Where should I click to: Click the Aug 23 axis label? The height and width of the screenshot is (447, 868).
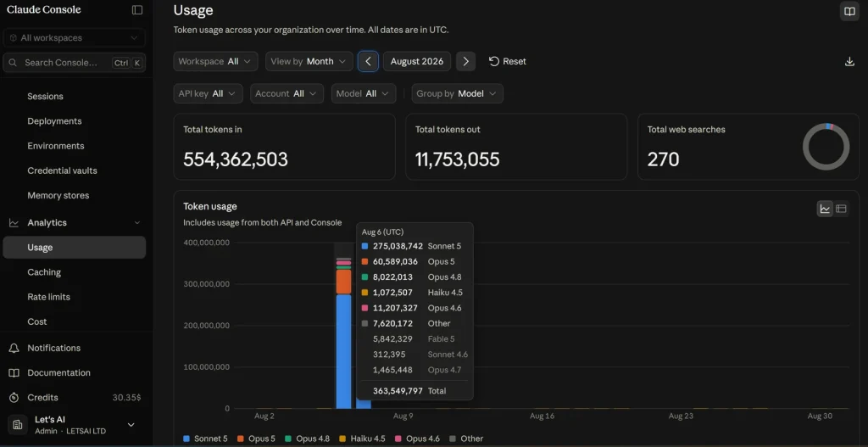[681, 416]
